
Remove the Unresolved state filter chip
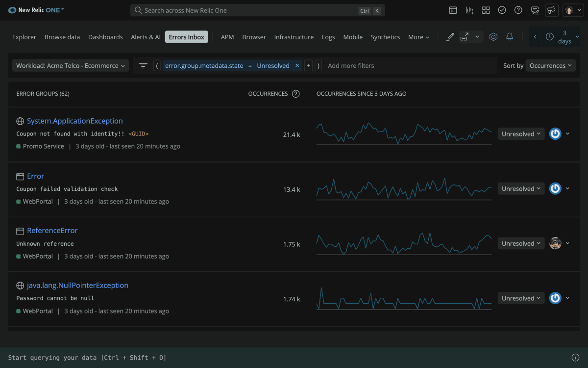click(297, 66)
